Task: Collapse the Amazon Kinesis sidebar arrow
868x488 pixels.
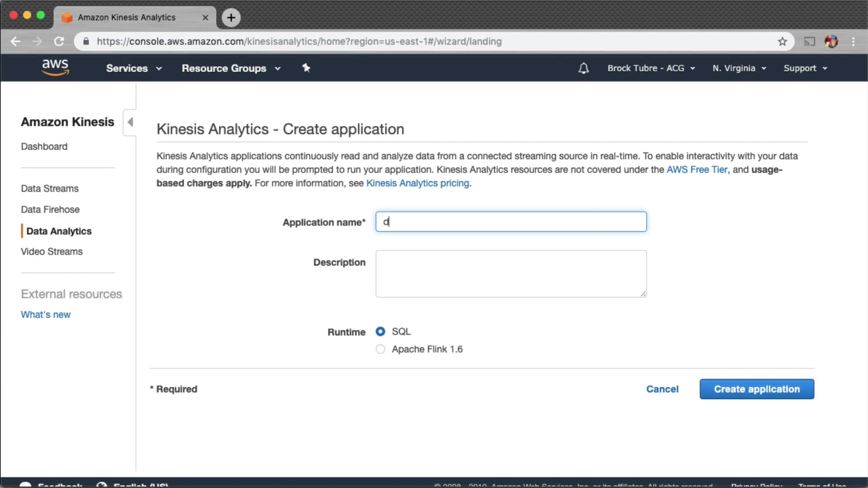Action: coord(130,122)
